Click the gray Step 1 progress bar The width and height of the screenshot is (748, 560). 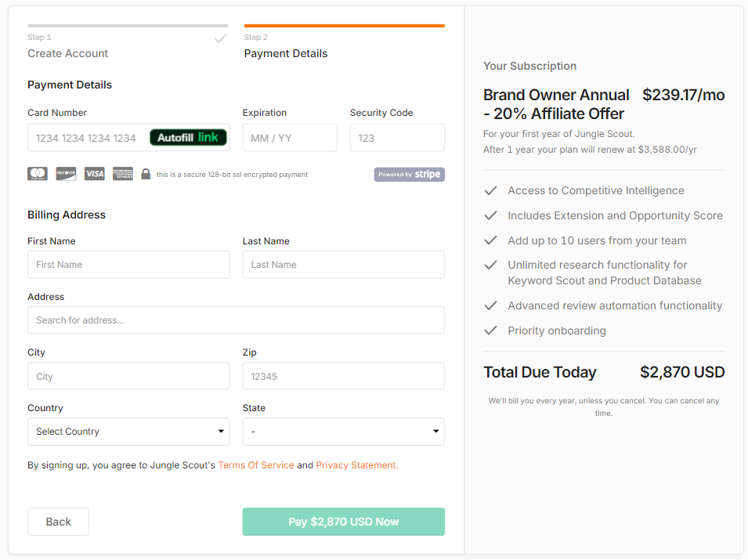tap(128, 26)
